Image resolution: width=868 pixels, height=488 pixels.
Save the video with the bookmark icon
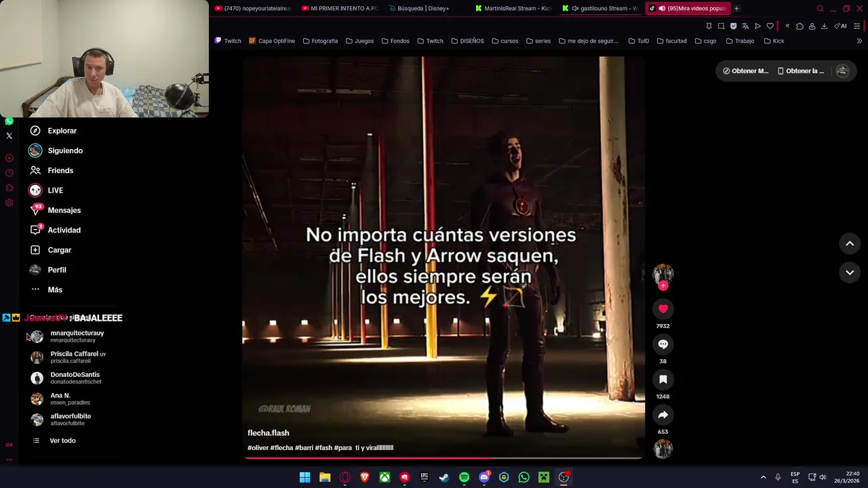click(x=663, y=380)
